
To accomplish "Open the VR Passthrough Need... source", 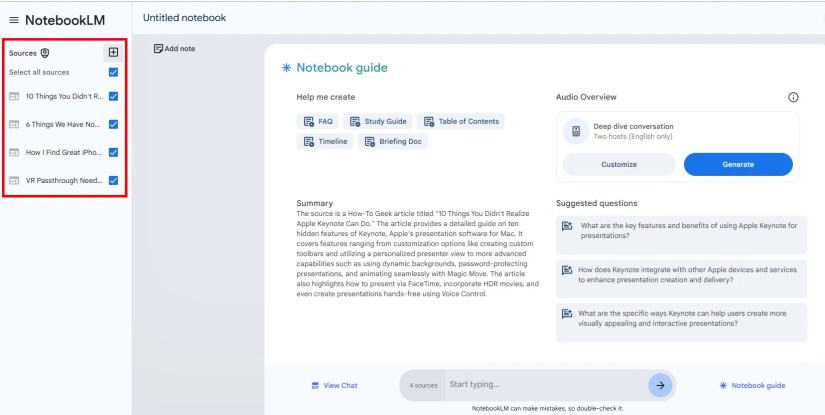I will click(64, 180).
